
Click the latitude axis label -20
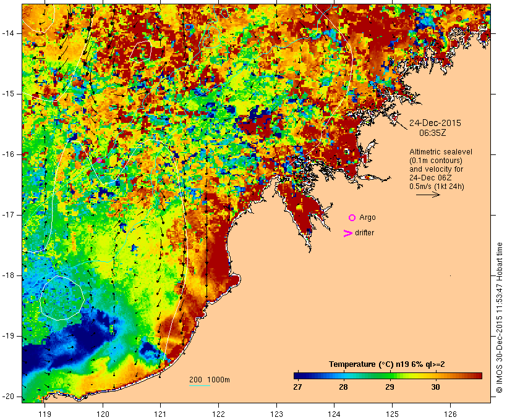pos(8,397)
